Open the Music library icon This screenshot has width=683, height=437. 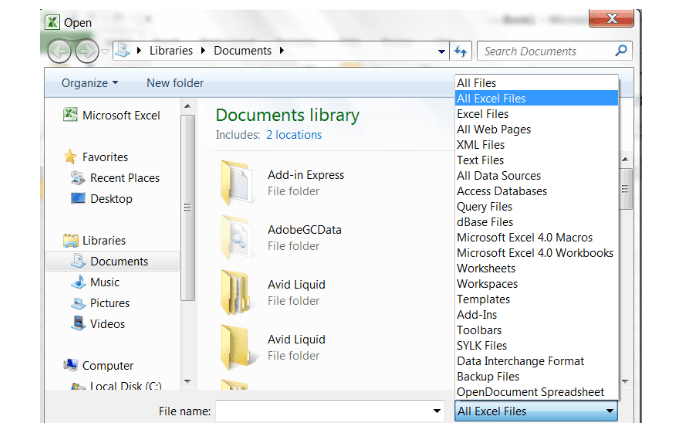78,282
